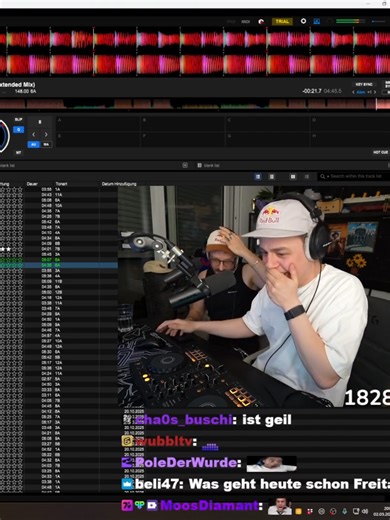
Task: Click the beat jump right arrow
Action: (x=46, y=134)
